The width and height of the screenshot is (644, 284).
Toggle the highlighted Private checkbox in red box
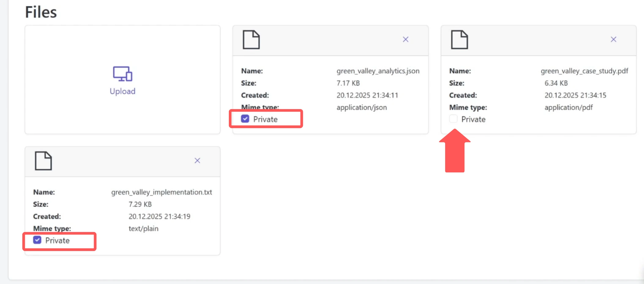tap(245, 119)
